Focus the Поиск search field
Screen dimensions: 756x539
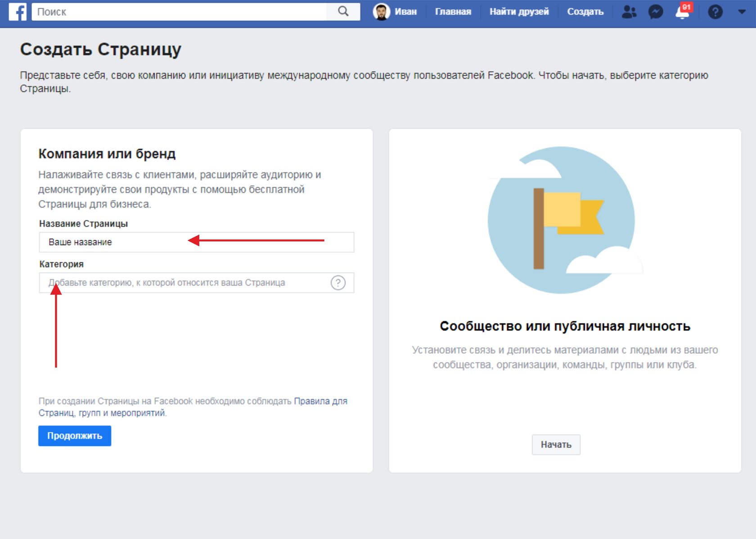click(x=179, y=12)
